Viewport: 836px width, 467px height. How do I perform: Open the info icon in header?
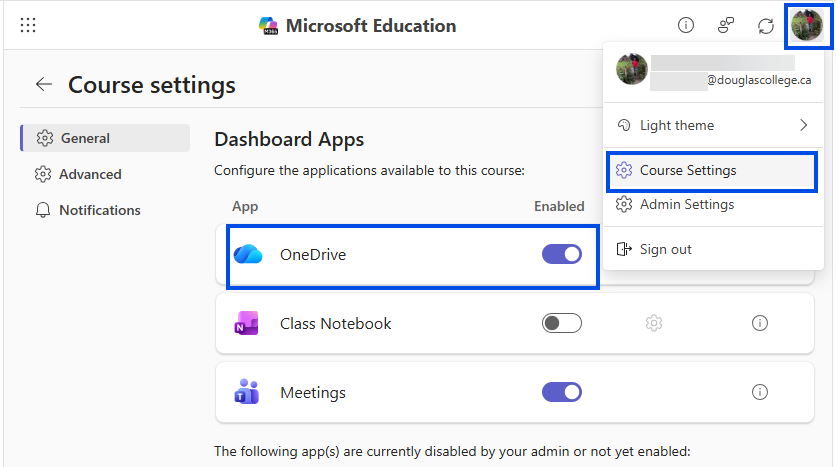coord(686,25)
